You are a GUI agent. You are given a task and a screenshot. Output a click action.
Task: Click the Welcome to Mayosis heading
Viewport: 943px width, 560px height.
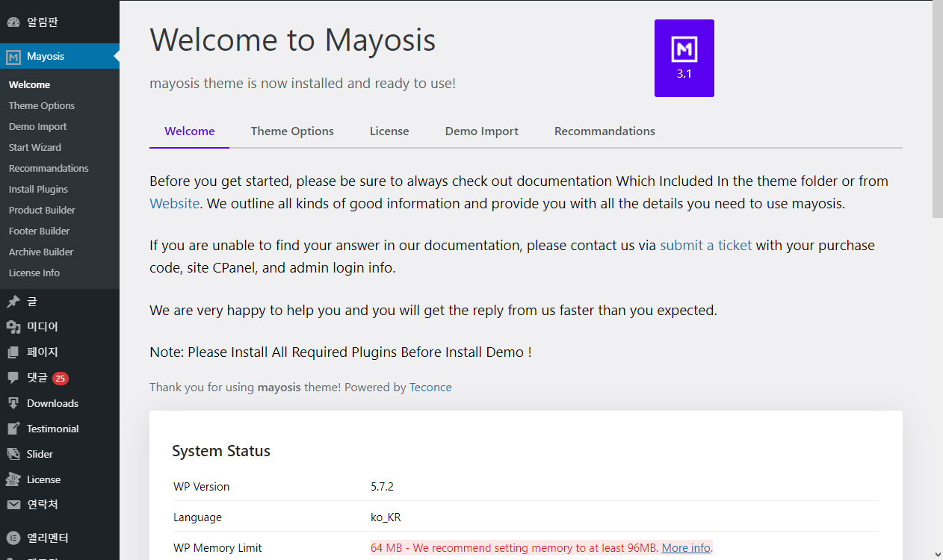(x=293, y=40)
